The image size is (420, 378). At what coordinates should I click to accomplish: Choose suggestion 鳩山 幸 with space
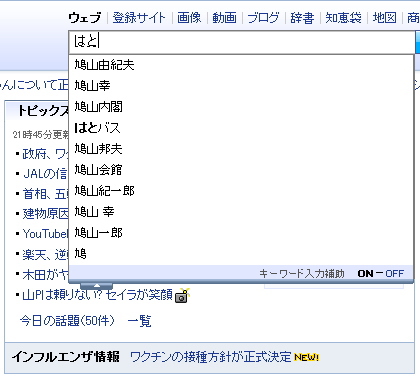(x=241, y=212)
